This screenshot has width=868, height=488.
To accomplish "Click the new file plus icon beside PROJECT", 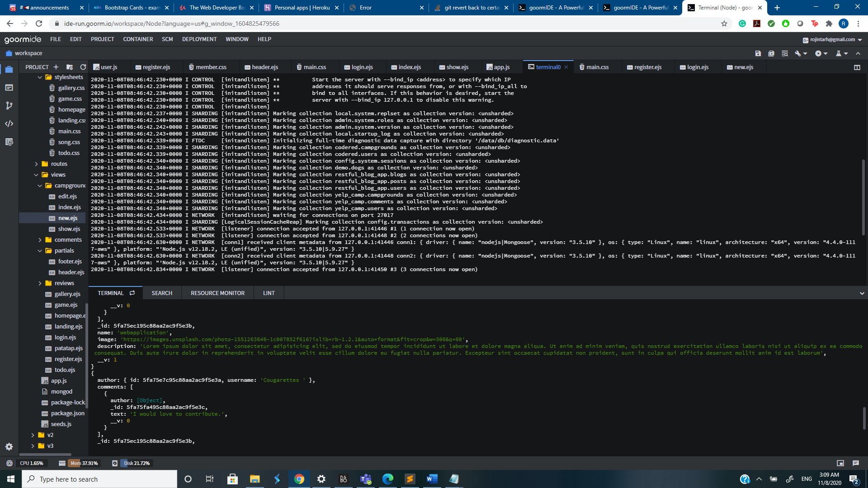I will coord(56,67).
